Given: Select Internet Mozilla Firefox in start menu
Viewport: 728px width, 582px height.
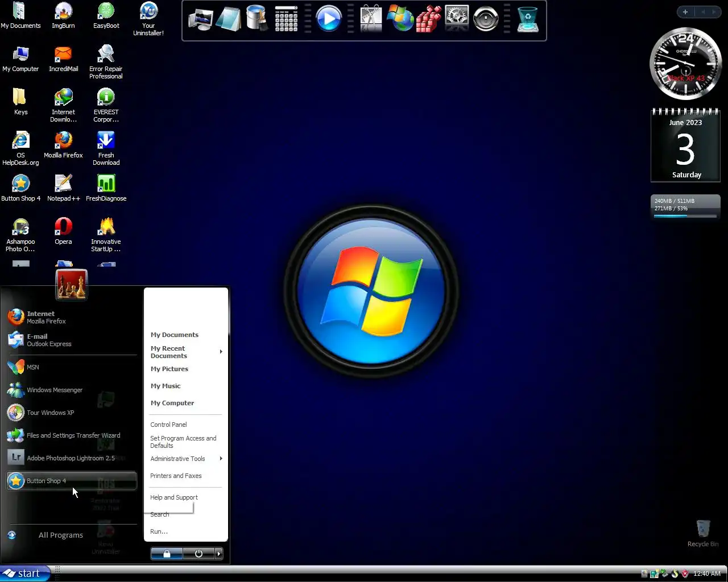Looking at the screenshot, I should (71, 317).
